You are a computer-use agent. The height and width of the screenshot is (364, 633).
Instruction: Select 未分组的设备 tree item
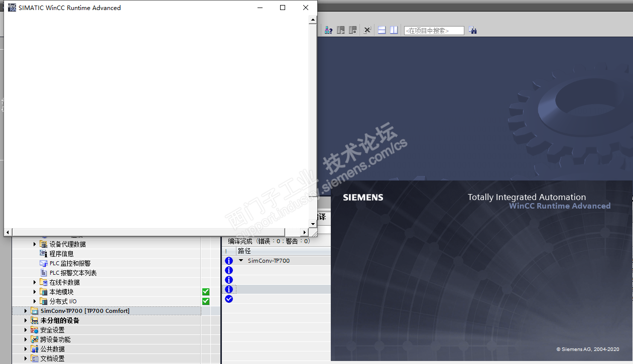[60, 320]
